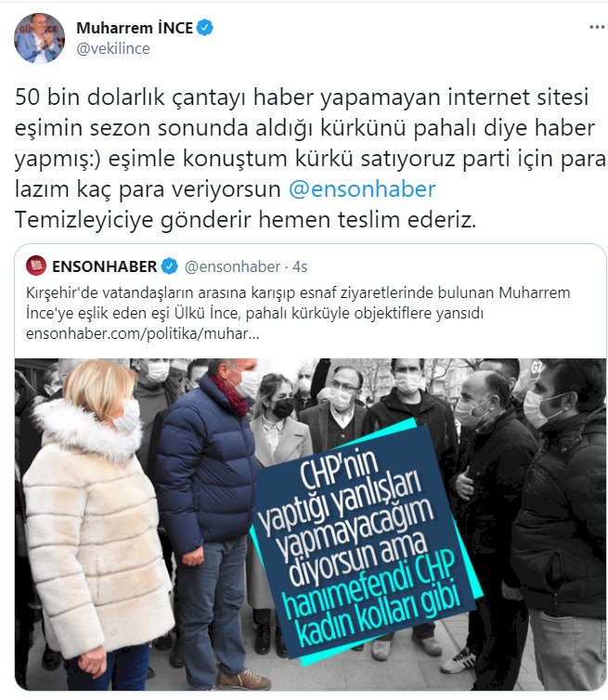Click Muharrem İNCE's profile avatar
The height and width of the screenshot is (700, 608).
pyautogui.click(x=39, y=38)
